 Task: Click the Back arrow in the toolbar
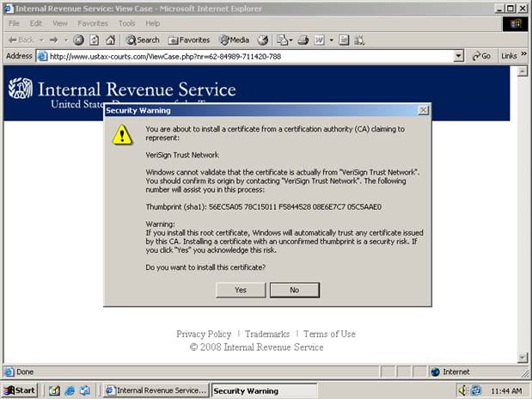tap(21, 40)
